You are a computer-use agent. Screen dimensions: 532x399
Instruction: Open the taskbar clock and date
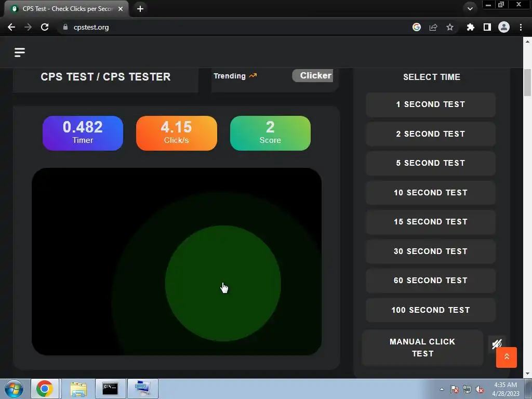[x=506, y=389]
